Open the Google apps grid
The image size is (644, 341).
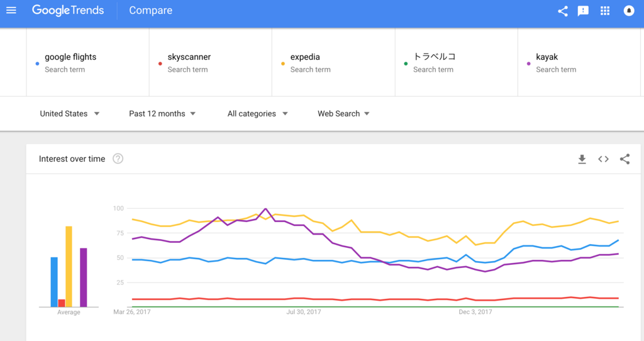(605, 11)
